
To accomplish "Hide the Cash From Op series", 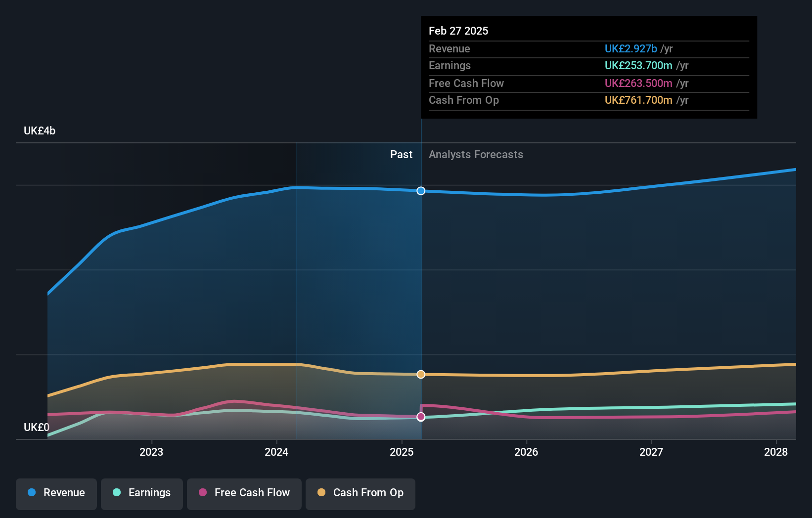I will point(360,493).
